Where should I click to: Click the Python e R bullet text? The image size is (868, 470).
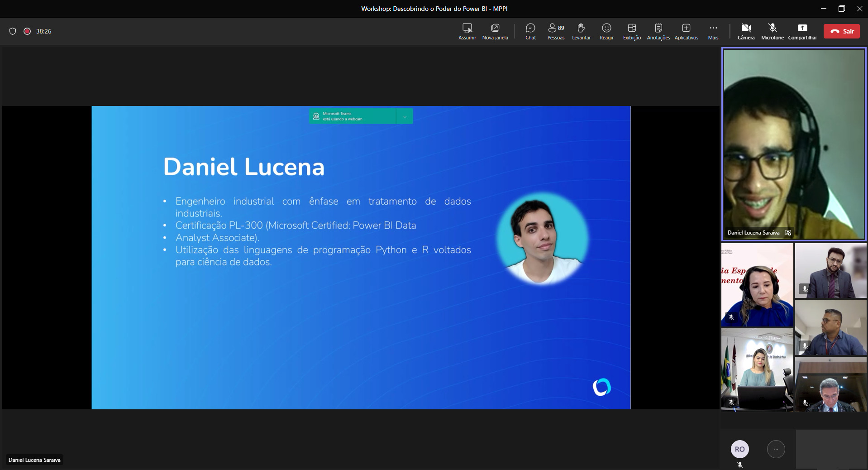click(x=323, y=256)
